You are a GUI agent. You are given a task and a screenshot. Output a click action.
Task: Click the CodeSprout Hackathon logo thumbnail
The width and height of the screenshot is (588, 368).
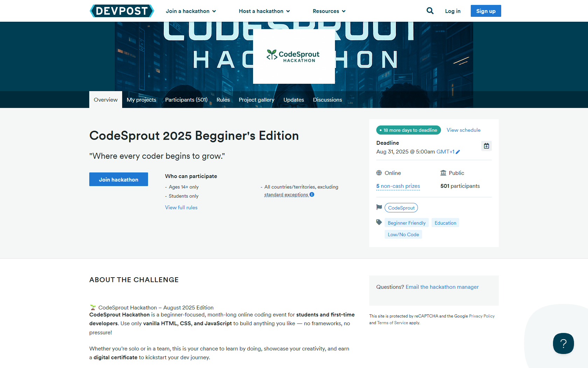(x=294, y=56)
